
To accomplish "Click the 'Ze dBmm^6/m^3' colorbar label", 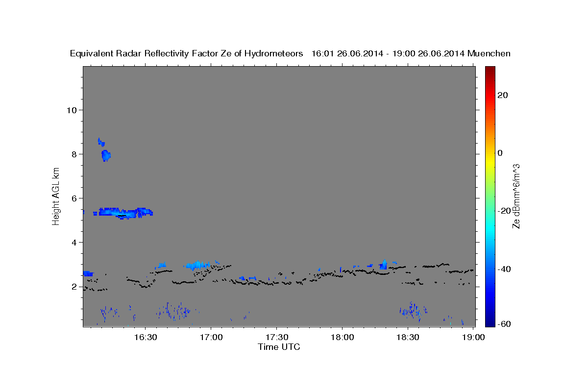I will 516,196.
